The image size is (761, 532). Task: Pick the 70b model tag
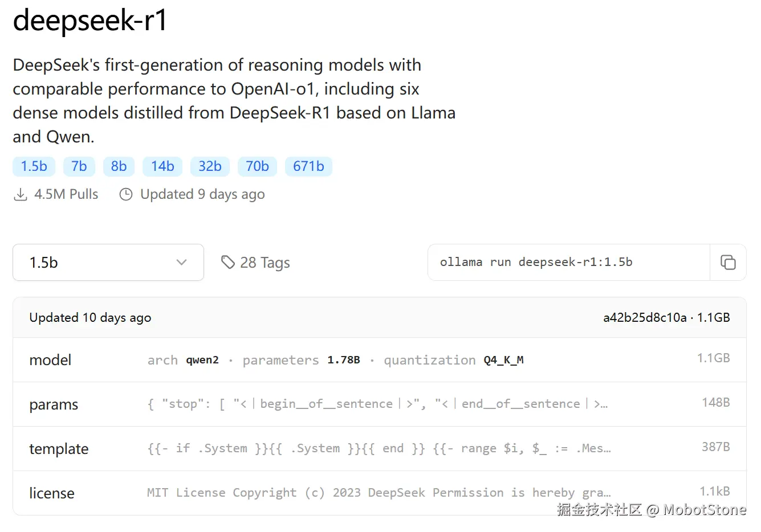[x=257, y=166]
